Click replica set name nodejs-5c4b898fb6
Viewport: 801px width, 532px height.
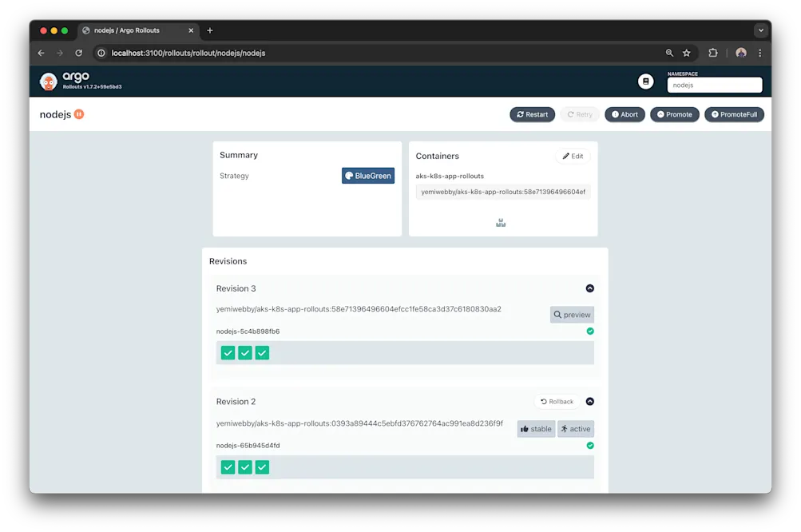point(248,332)
